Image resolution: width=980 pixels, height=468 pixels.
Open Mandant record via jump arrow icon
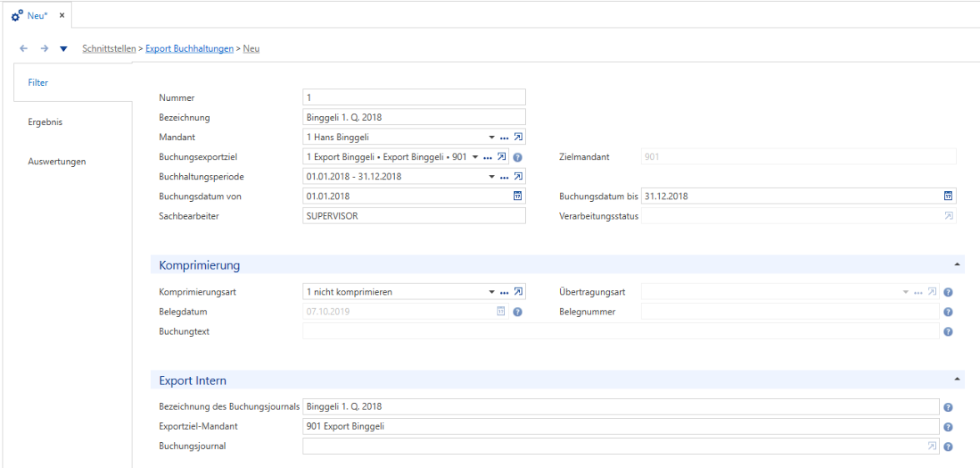(x=518, y=137)
